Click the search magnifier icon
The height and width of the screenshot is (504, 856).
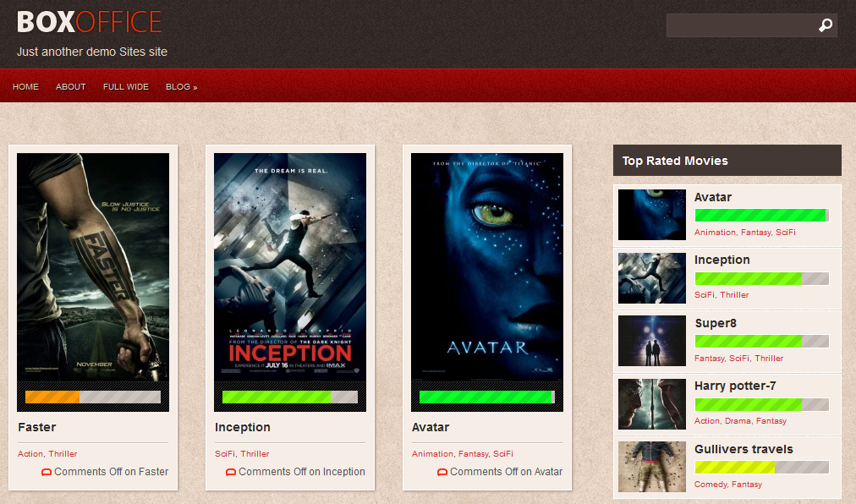point(826,25)
